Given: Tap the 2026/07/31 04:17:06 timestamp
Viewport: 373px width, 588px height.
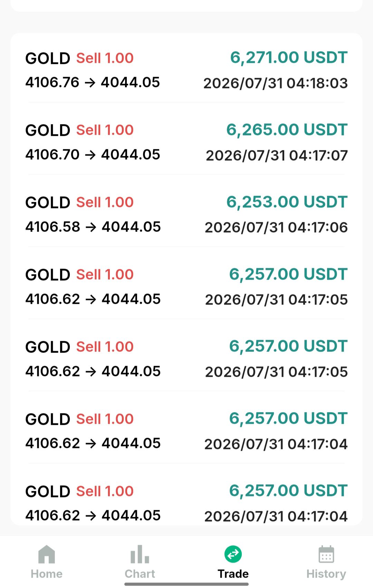Looking at the screenshot, I should [276, 227].
